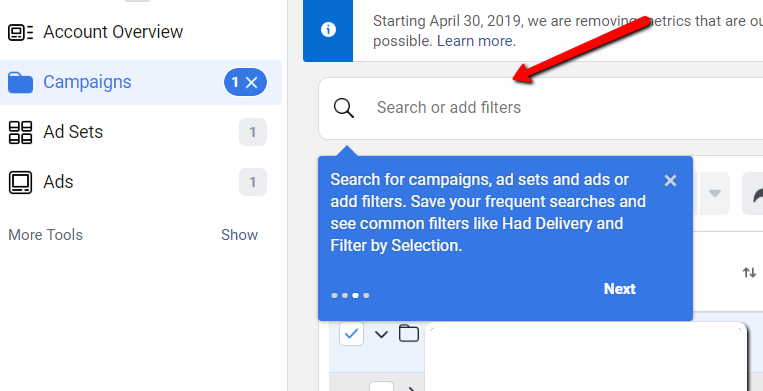Click the Ad Sets grid icon
The height and width of the screenshot is (391, 763).
20,132
